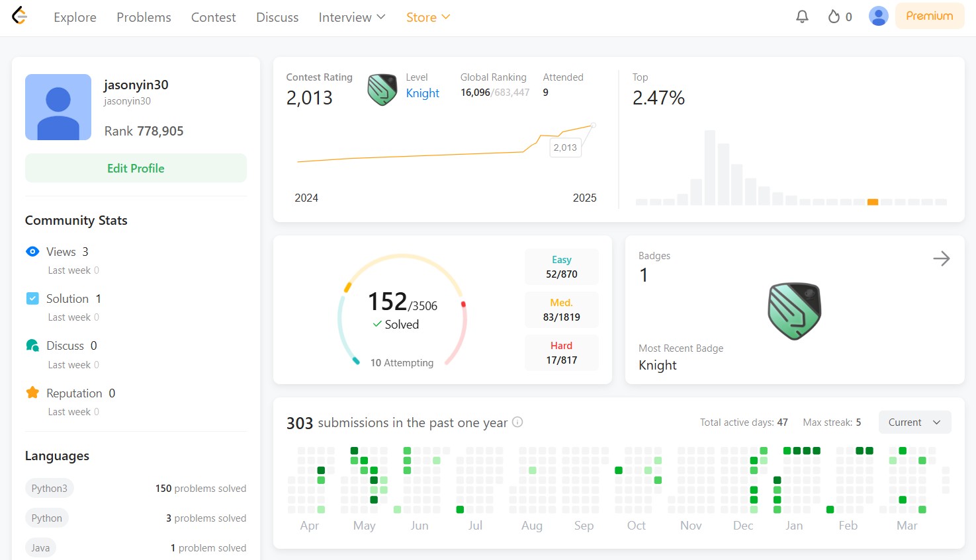
Task: Go to the Explore page
Action: [x=75, y=17]
